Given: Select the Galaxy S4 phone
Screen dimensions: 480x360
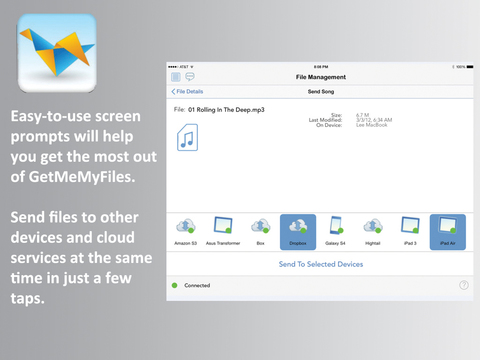Looking at the screenshot, I should [x=335, y=232].
